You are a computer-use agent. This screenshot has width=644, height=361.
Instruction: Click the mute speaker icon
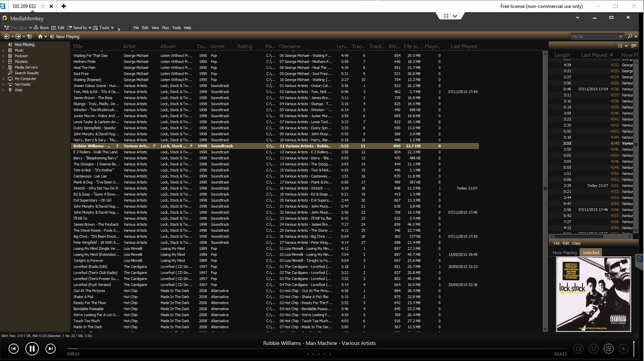click(624, 349)
